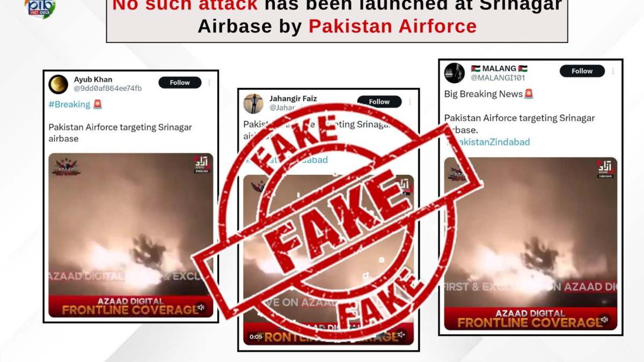Open the PakistanZindabad hashtag in MALANG's tweet
Image resolution: width=644 pixels, height=362 pixels.
pyautogui.click(x=487, y=142)
